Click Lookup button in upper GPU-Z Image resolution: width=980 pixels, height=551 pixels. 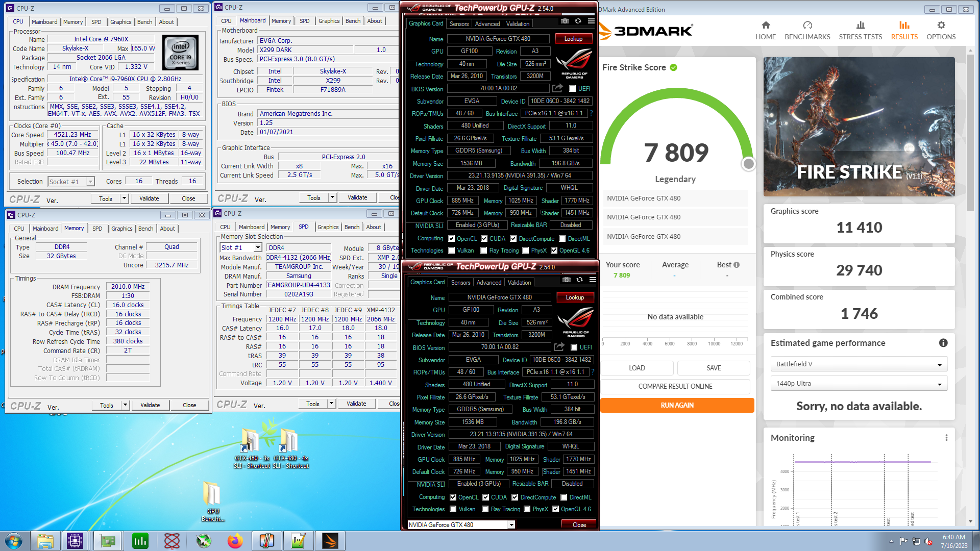coord(573,39)
